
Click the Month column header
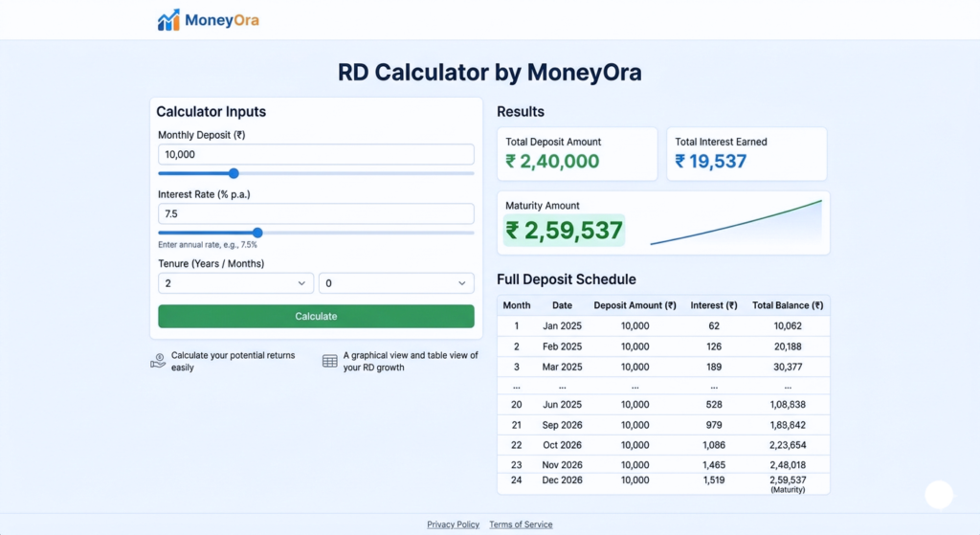(x=516, y=305)
